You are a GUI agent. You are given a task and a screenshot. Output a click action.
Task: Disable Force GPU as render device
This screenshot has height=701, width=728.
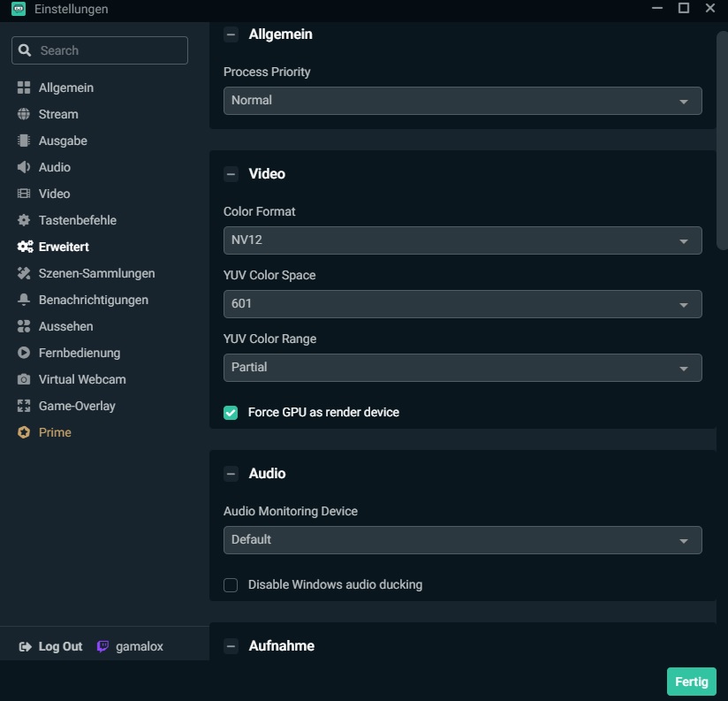click(x=231, y=412)
